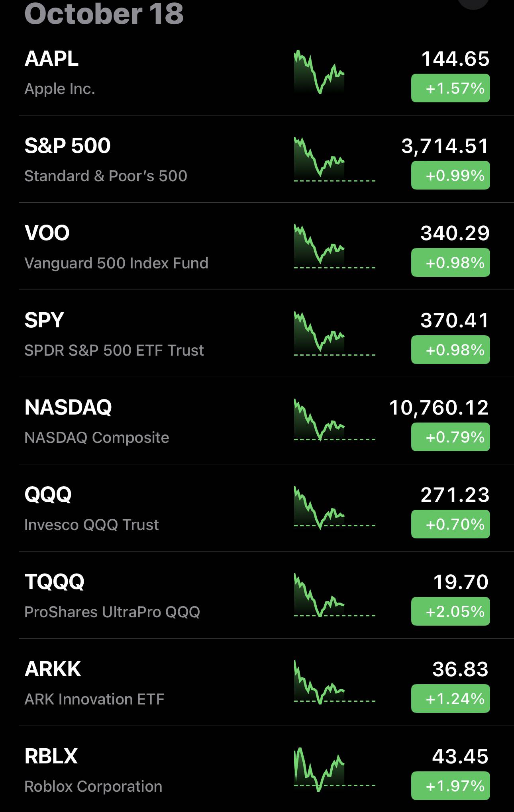Screen dimensions: 514x812
Task: Tap the AAPL sparkline chart
Action: click(319, 72)
